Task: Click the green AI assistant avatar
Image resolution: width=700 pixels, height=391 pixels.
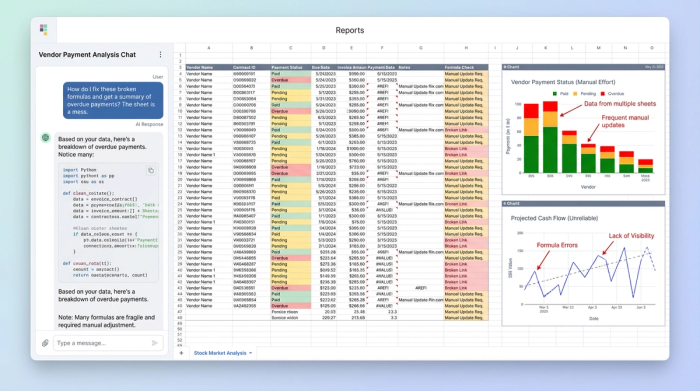Action: click(x=46, y=137)
